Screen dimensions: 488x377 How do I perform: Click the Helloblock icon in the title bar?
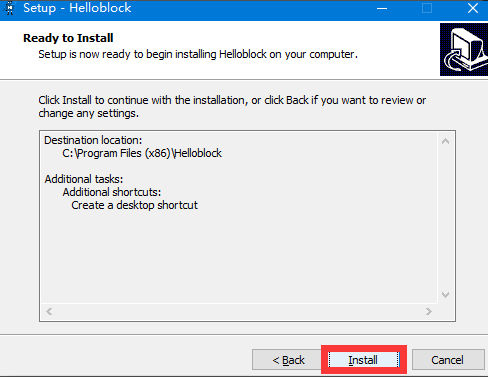pyautogui.click(x=10, y=8)
